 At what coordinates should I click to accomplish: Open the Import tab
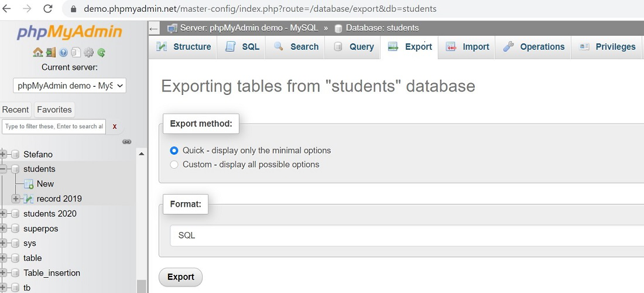tap(467, 47)
